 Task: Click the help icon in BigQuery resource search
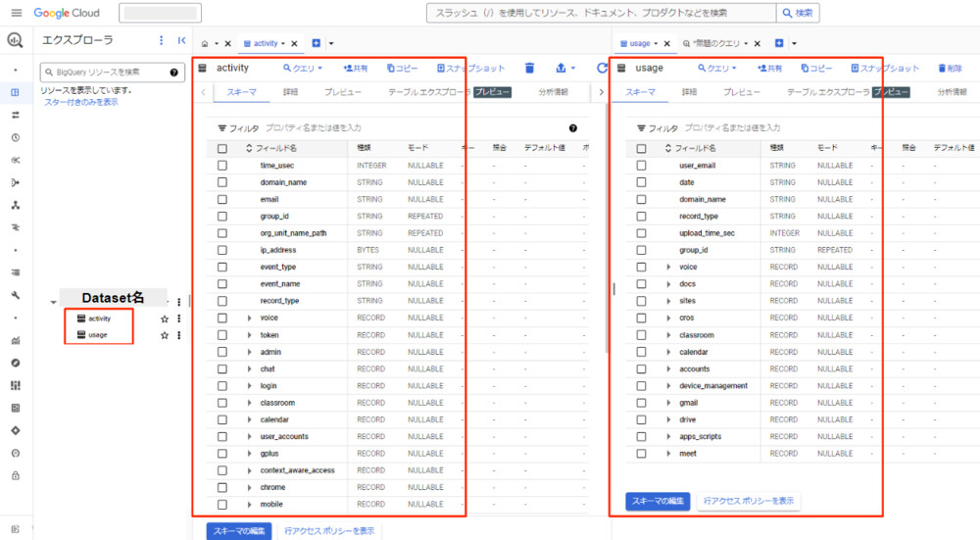pyautogui.click(x=173, y=73)
